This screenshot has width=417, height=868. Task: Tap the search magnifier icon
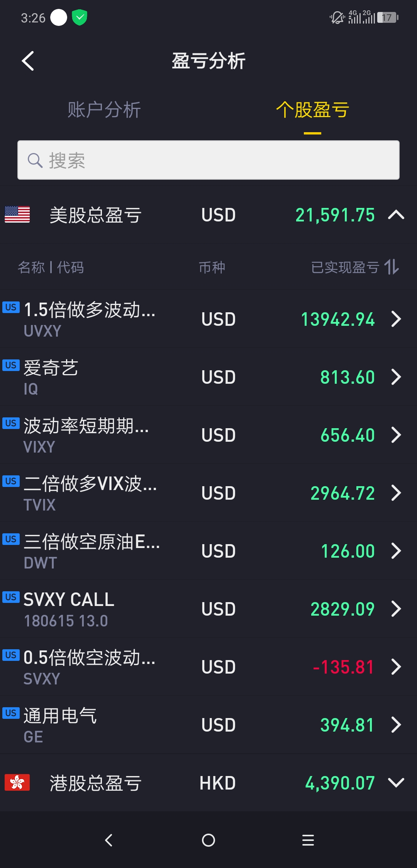pos(35,160)
